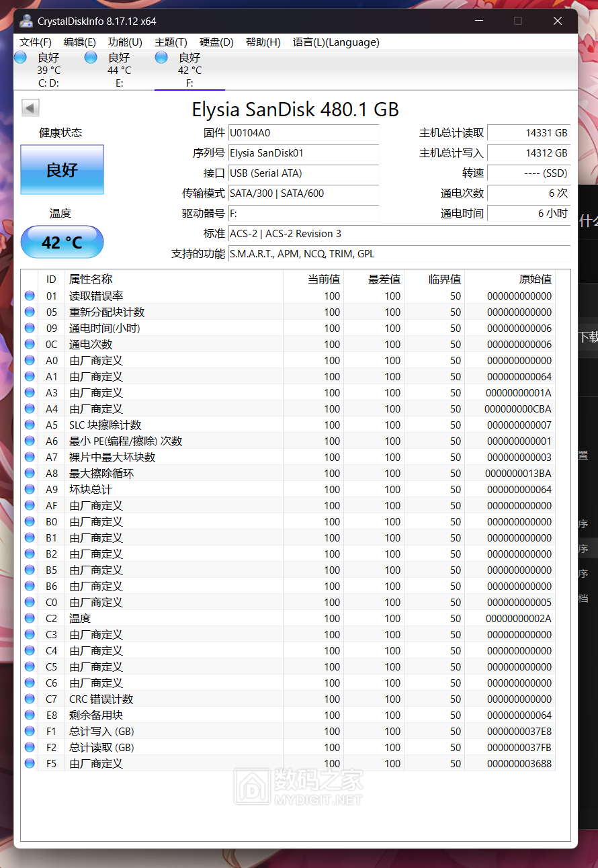Select the F: disk tab at 42 °C
This screenshot has height=868, width=598.
pyautogui.click(x=189, y=70)
